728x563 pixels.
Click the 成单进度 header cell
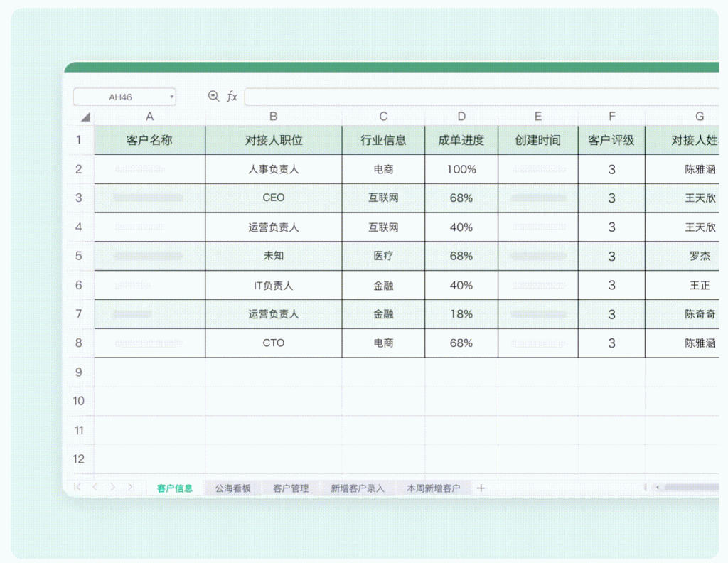[461, 140]
